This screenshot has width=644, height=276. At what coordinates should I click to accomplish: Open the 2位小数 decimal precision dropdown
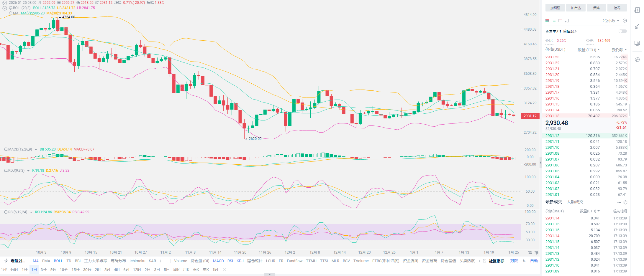610,21
